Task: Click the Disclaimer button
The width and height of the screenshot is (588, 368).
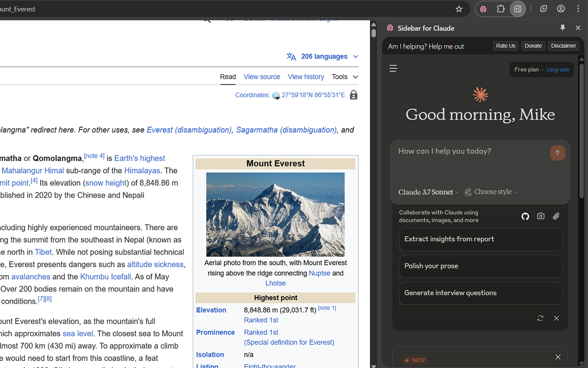Action: coord(564,46)
